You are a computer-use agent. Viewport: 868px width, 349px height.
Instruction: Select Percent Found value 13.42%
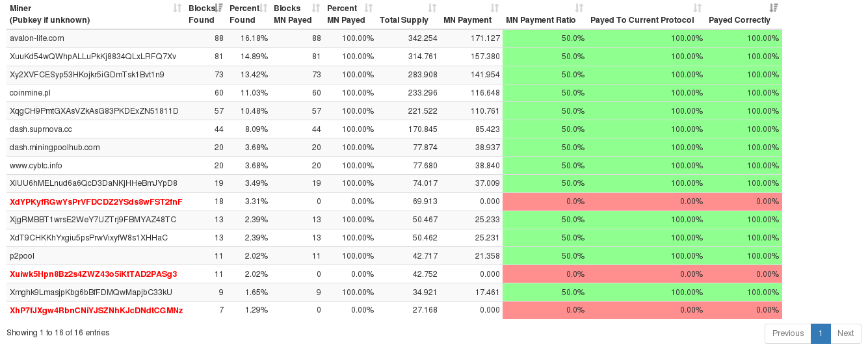coord(254,75)
